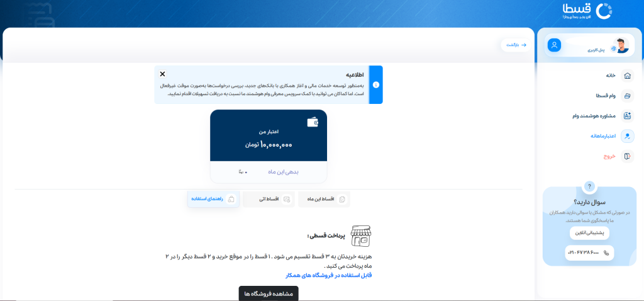Viewport: 644px width, 301px height.
Task: Click the home icon beside خانه
Action: 627,76
